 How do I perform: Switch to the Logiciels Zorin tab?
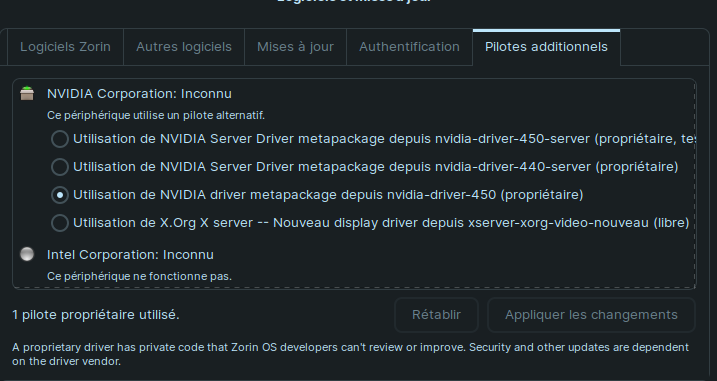[65, 47]
